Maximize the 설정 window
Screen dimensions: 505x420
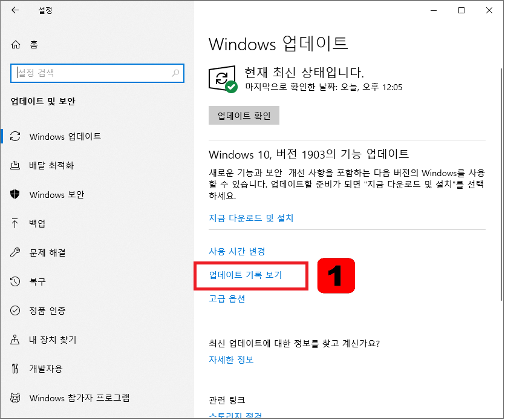point(461,10)
